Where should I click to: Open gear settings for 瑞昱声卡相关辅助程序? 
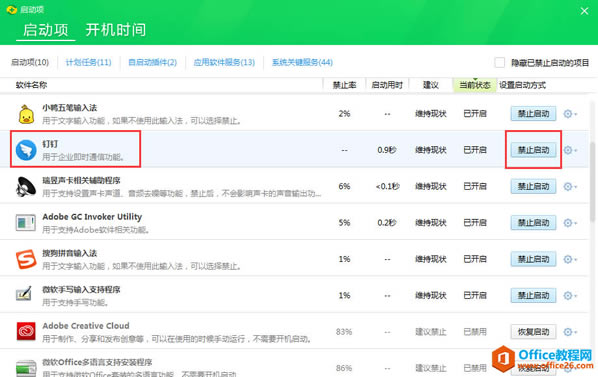570,186
